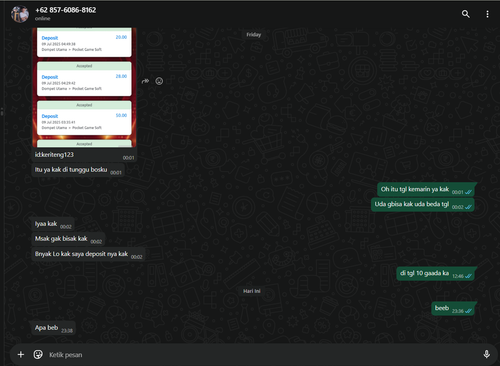Image resolution: width=500 pixels, height=366 pixels.
Task: Click read ticks on the 'beeb' message
Action: point(468,311)
